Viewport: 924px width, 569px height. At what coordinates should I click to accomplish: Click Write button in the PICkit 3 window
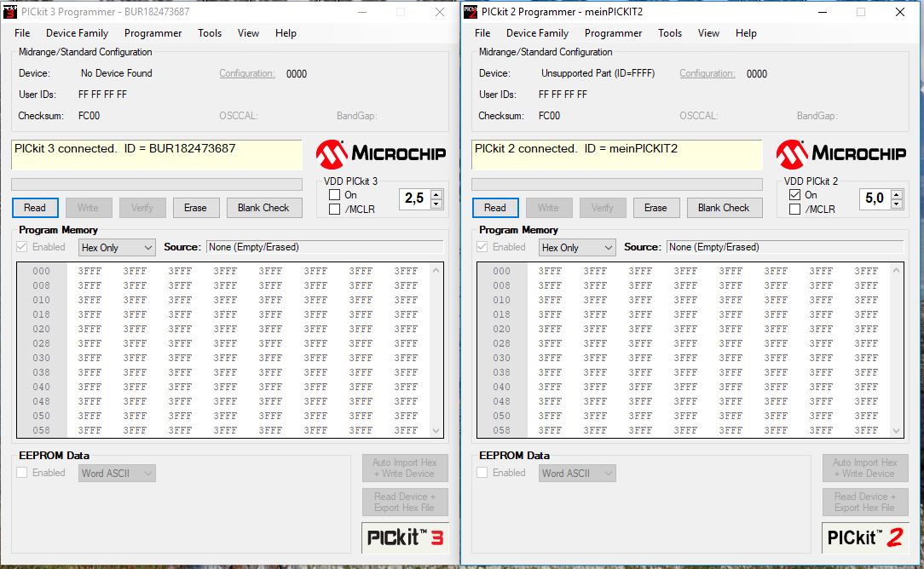(x=88, y=207)
